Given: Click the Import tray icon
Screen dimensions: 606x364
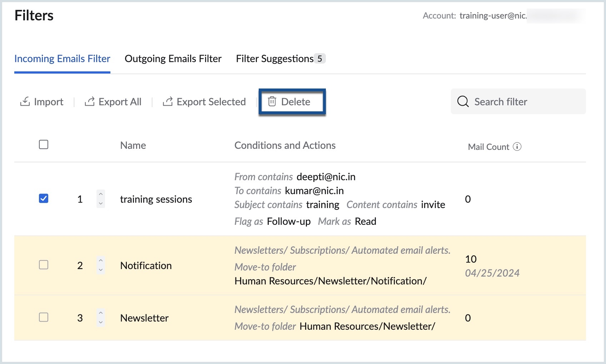Looking at the screenshot, I should (x=25, y=102).
